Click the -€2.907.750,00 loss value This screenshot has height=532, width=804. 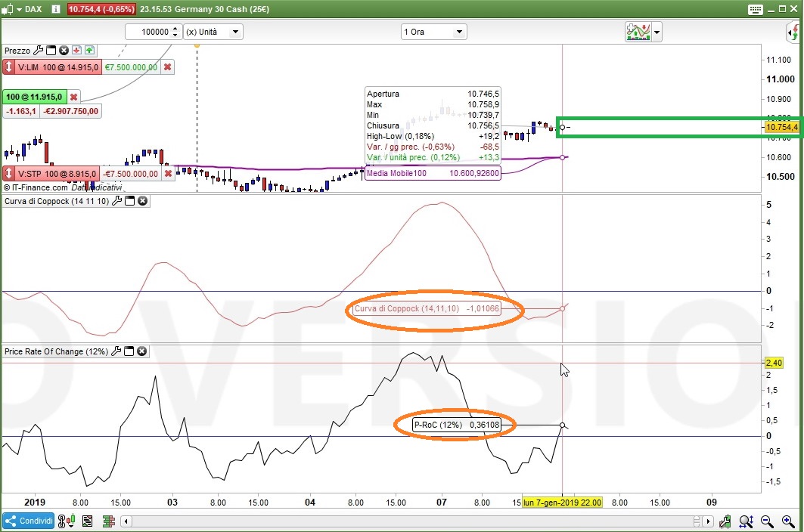point(70,111)
